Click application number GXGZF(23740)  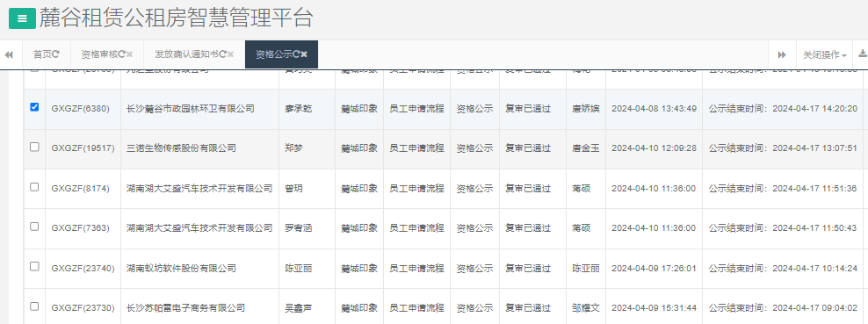(83, 268)
